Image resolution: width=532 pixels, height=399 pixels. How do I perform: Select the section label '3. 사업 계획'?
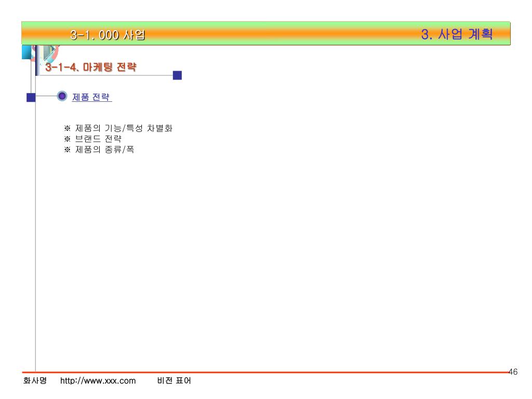[x=457, y=34]
